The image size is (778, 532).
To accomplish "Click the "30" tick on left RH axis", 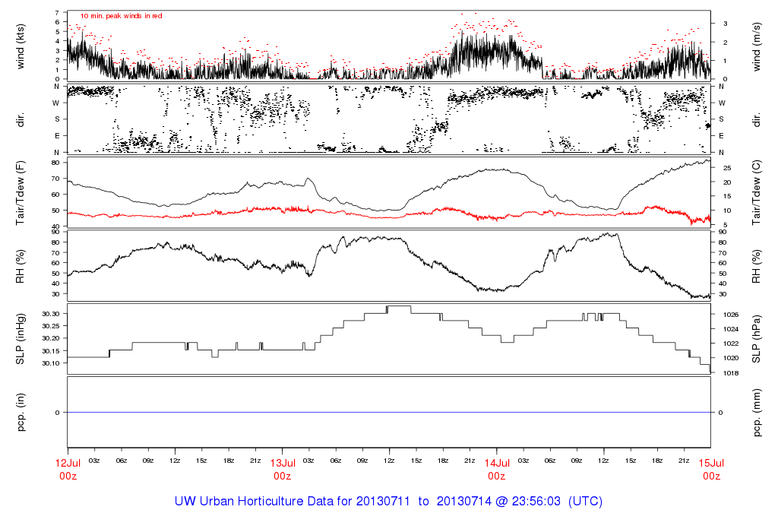I will click(x=55, y=294).
